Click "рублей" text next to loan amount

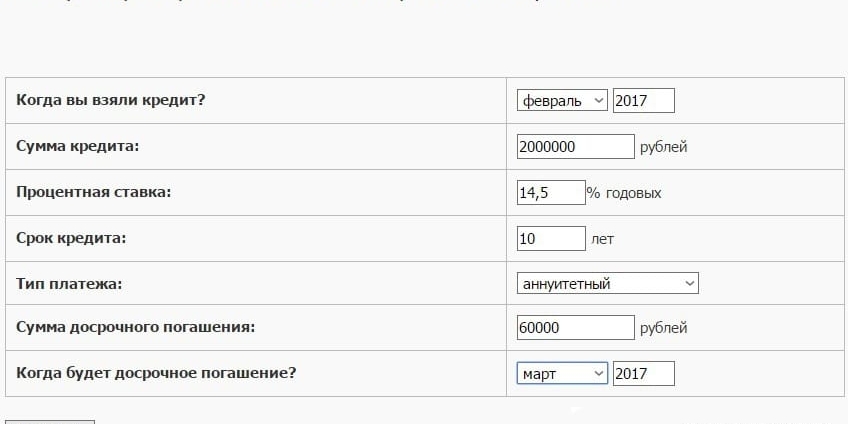663,147
